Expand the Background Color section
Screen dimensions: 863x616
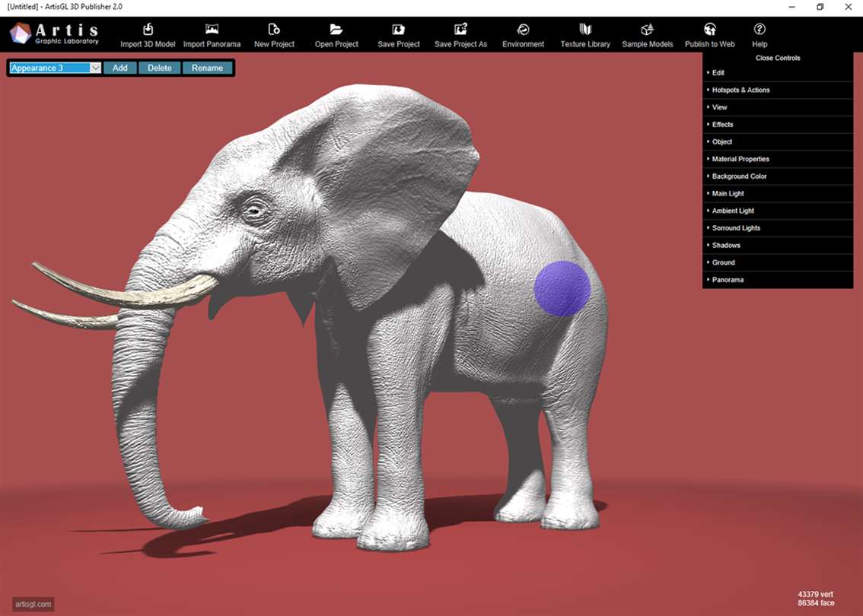click(x=778, y=176)
